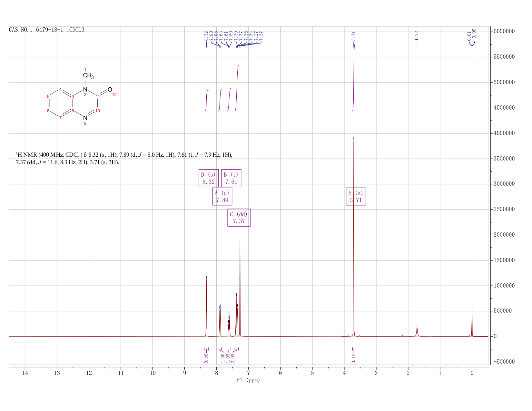This screenshot has width=532, height=411.
Task: Click the CAS NO. 6479-18-1 title text
Action: click(x=46, y=30)
